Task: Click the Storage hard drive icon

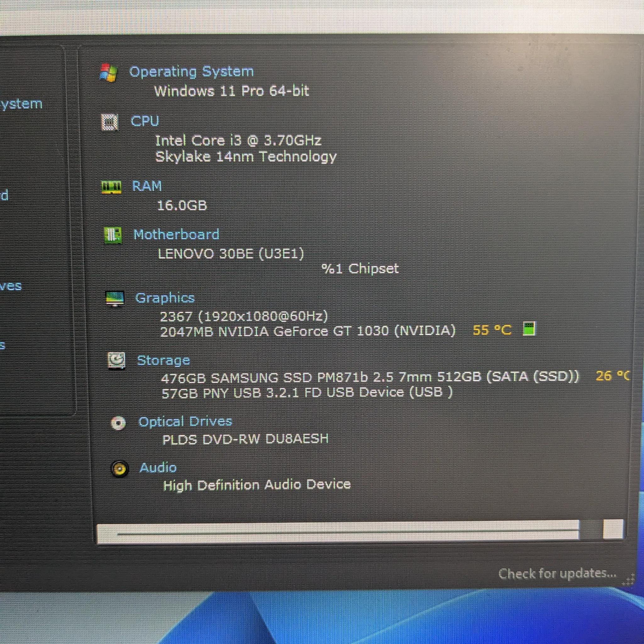Action: coord(117,361)
